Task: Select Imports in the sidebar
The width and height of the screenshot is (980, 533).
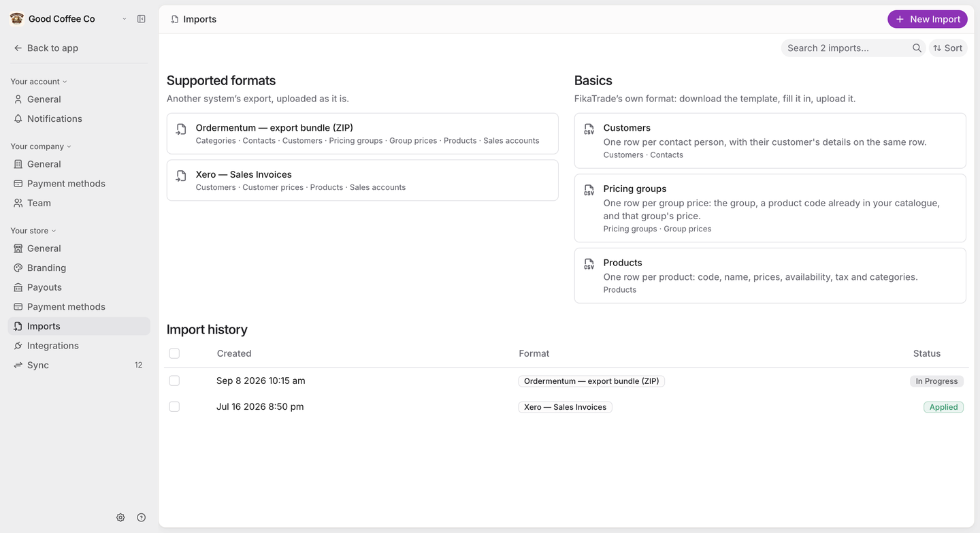Action: (x=79, y=326)
